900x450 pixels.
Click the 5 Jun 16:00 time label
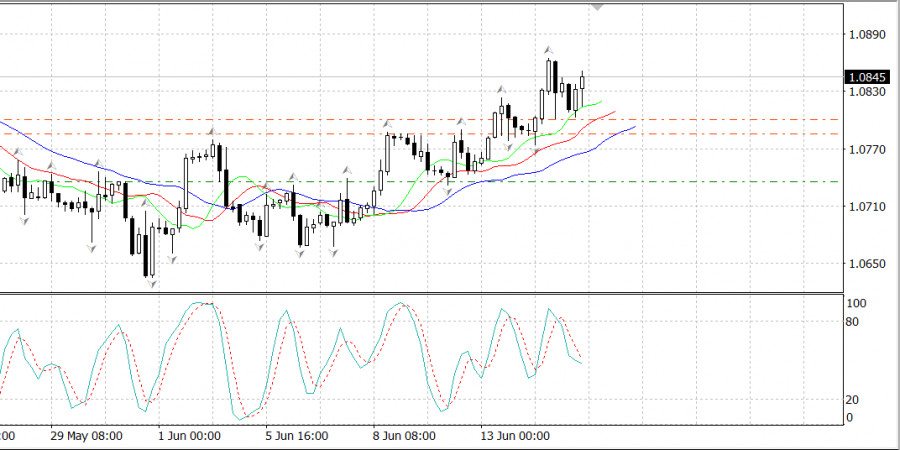point(297,436)
